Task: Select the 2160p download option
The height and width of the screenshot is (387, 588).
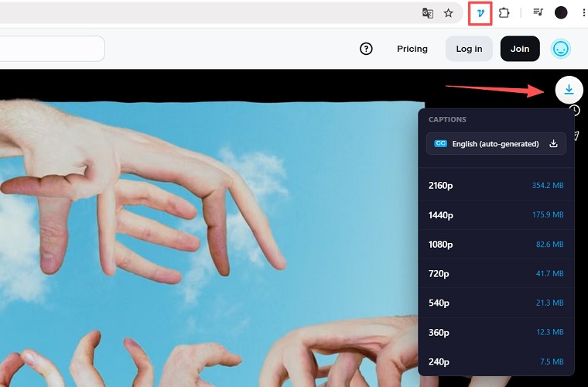Action: (x=496, y=185)
